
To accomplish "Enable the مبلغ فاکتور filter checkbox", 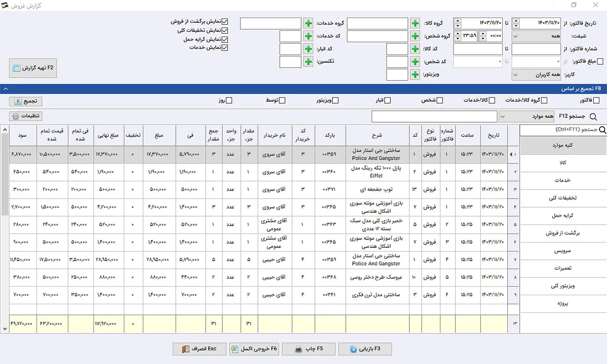I will pos(600,62).
